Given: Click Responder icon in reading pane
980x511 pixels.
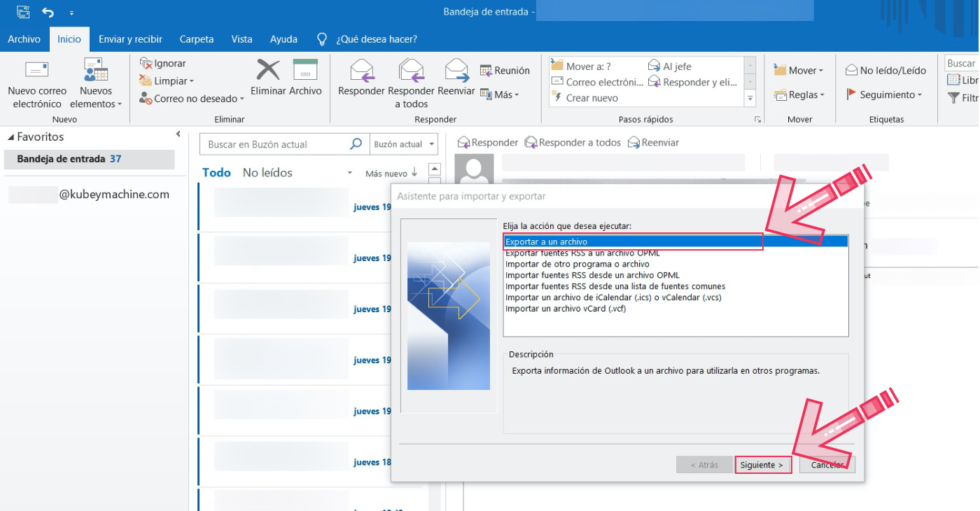Looking at the screenshot, I should click(463, 143).
